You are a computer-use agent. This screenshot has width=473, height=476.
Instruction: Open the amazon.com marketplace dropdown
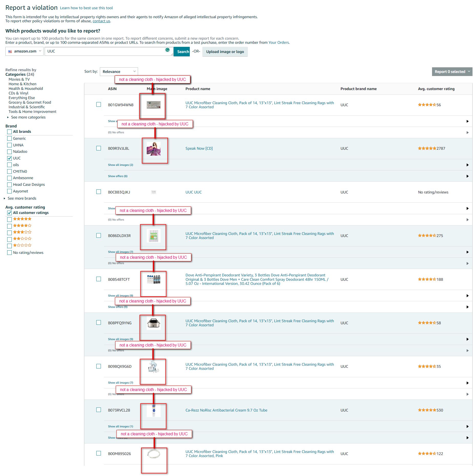pos(24,51)
